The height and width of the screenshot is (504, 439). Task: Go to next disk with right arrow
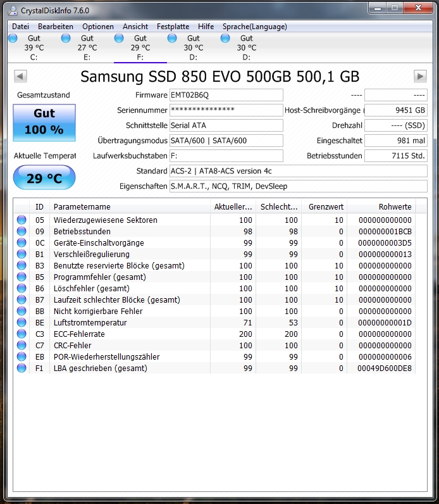420,77
